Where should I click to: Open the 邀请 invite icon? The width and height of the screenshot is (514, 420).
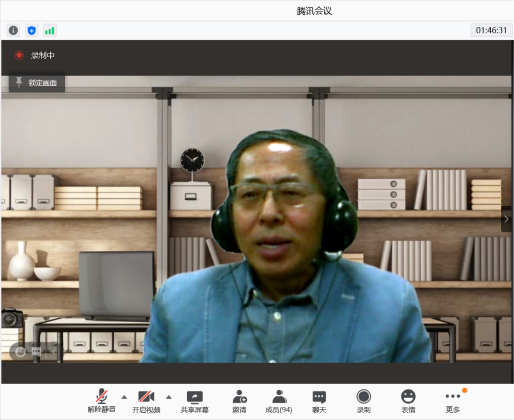click(239, 401)
